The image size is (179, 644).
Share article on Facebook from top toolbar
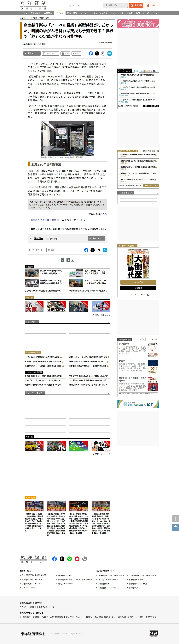pyautogui.click(x=91, y=53)
